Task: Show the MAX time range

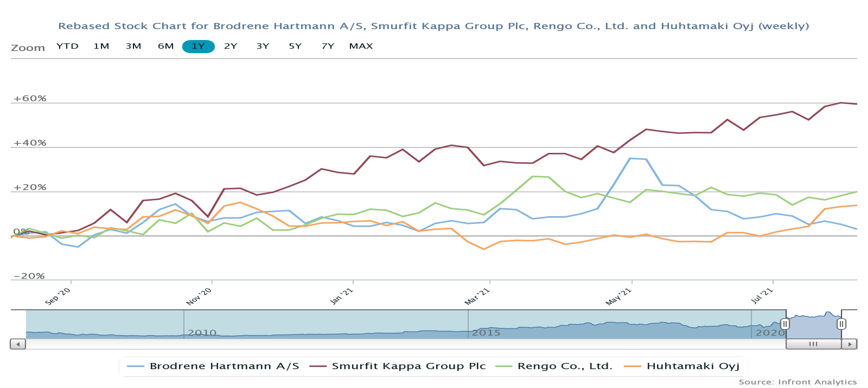Action: coord(361,46)
